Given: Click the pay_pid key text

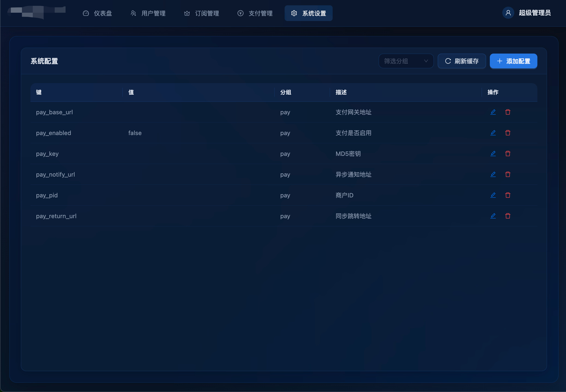Looking at the screenshot, I should 47,195.
